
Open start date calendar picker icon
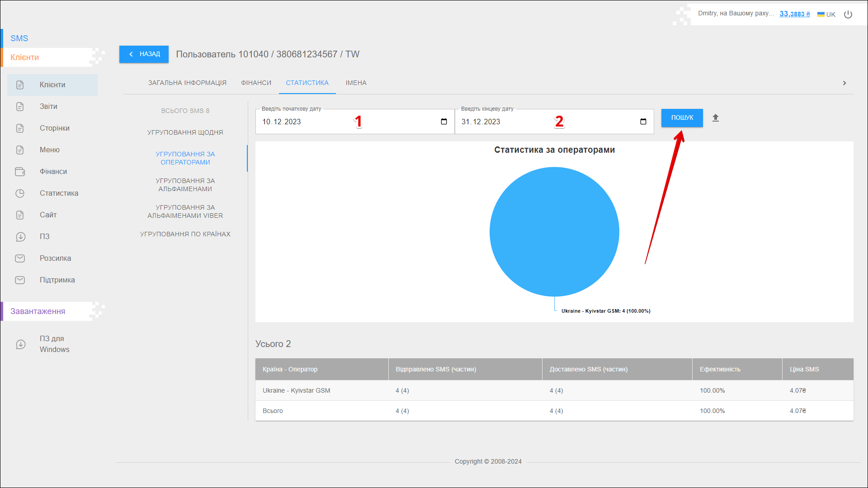point(443,122)
